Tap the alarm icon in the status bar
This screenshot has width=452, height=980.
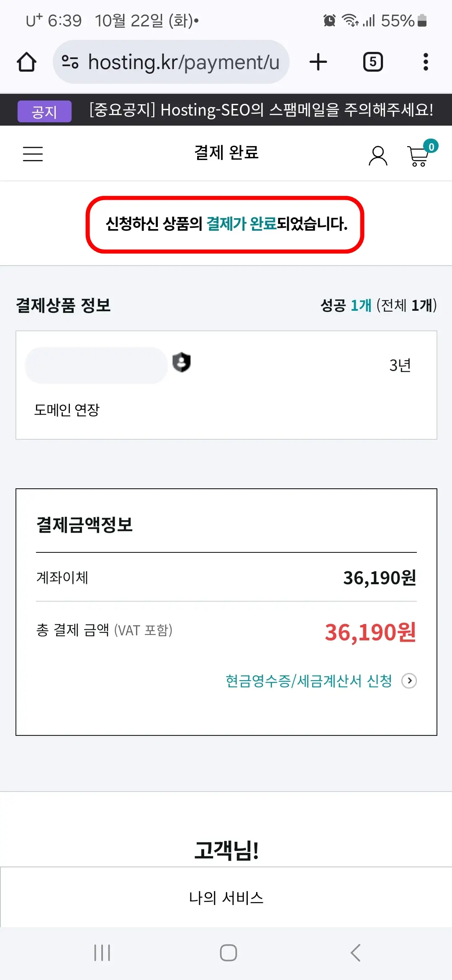[329, 20]
